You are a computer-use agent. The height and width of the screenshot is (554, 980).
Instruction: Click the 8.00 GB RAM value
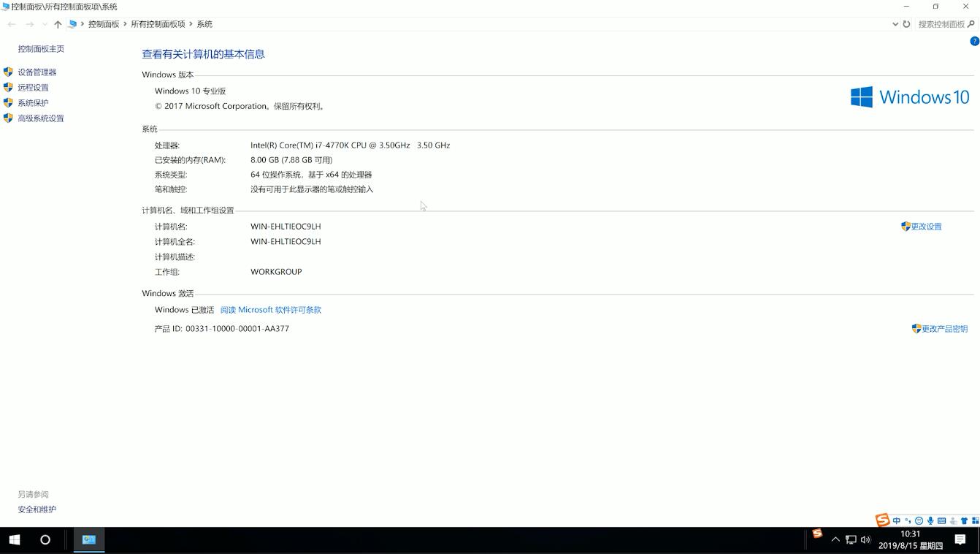[291, 160]
